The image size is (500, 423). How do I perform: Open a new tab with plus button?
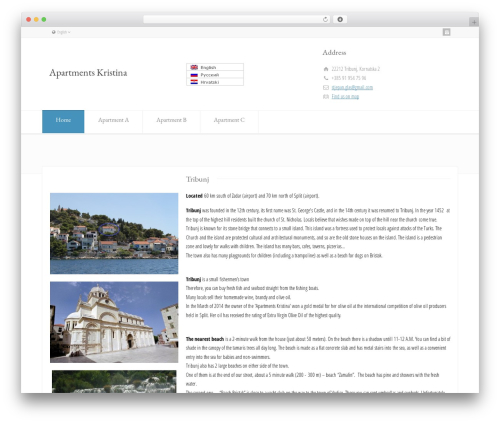pos(474,22)
